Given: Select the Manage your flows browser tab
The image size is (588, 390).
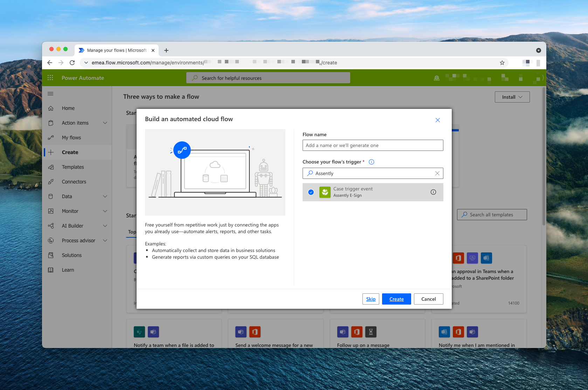Looking at the screenshot, I should point(116,50).
